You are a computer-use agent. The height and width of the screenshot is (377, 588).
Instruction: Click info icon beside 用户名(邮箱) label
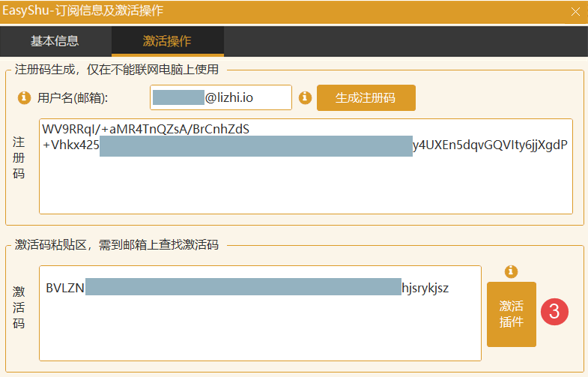click(24, 97)
